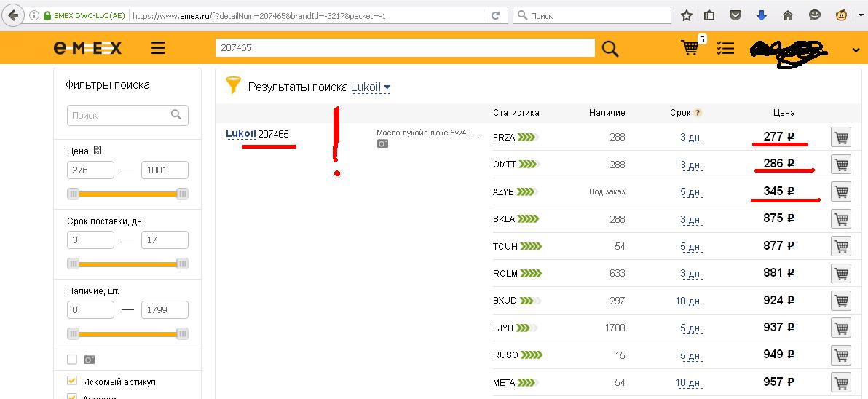Add the OMTT 286 ₽ offer to cart
868x399 pixels.
click(841, 165)
